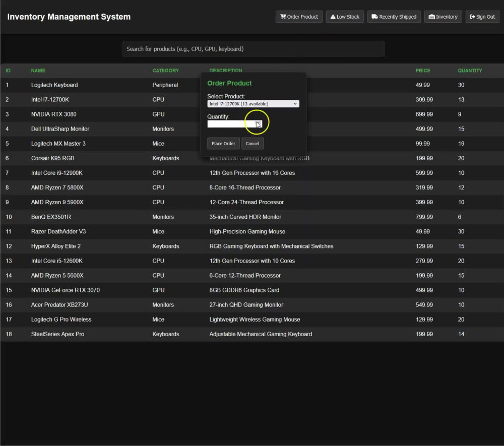This screenshot has height=446, width=504.
Task: Click the 8GB GDDR6 Graphics Card description
Action: [244, 290]
